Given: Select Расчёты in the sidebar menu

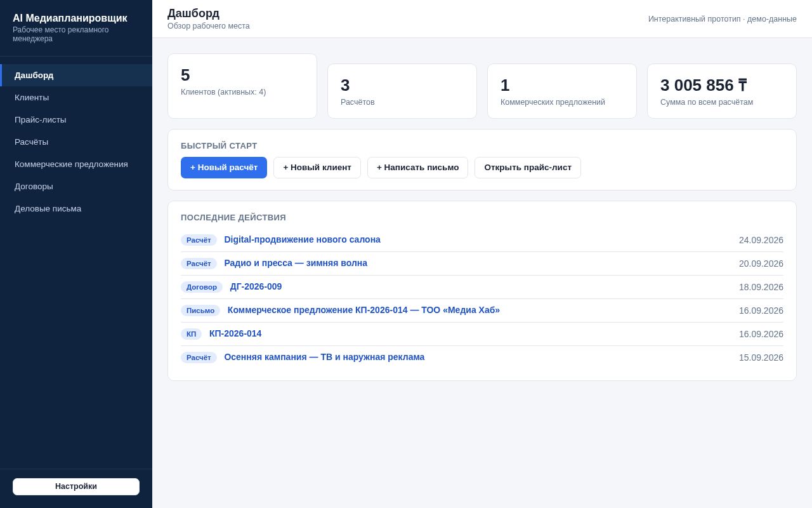Looking at the screenshot, I should [76, 142].
